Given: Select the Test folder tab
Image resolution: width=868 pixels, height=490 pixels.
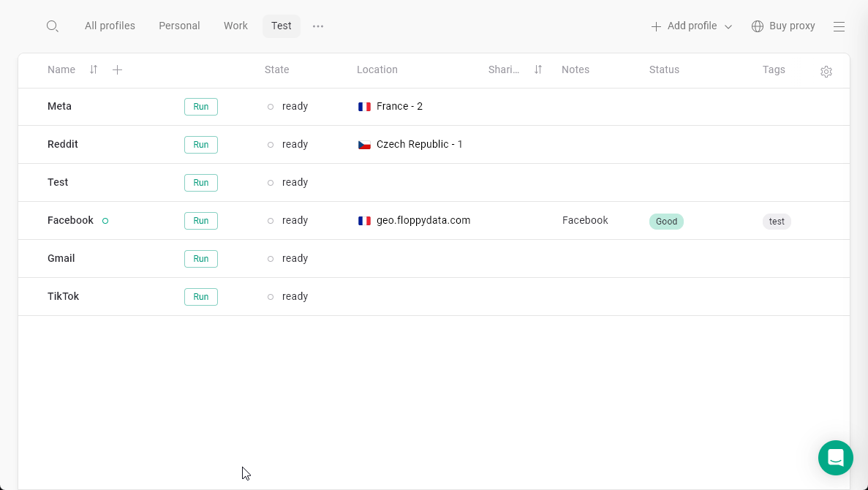Looking at the screenshot, I should [x=282, y=26].
